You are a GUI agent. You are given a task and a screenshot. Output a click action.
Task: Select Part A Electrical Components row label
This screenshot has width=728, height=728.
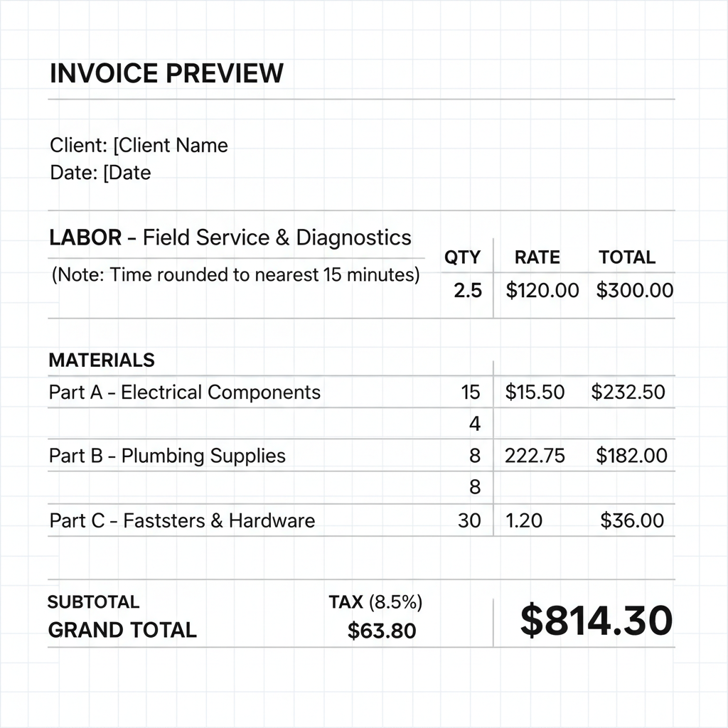185,392
